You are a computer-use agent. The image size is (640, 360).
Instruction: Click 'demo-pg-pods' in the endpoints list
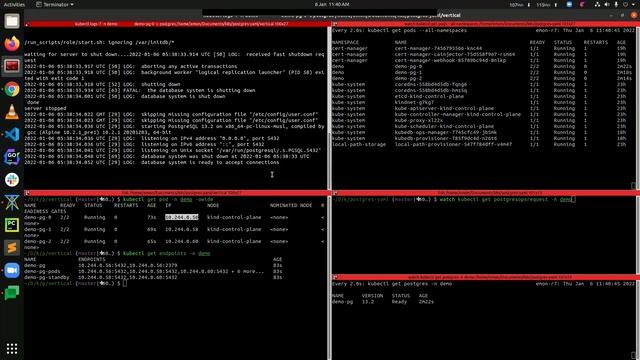(x=42, y=271)
